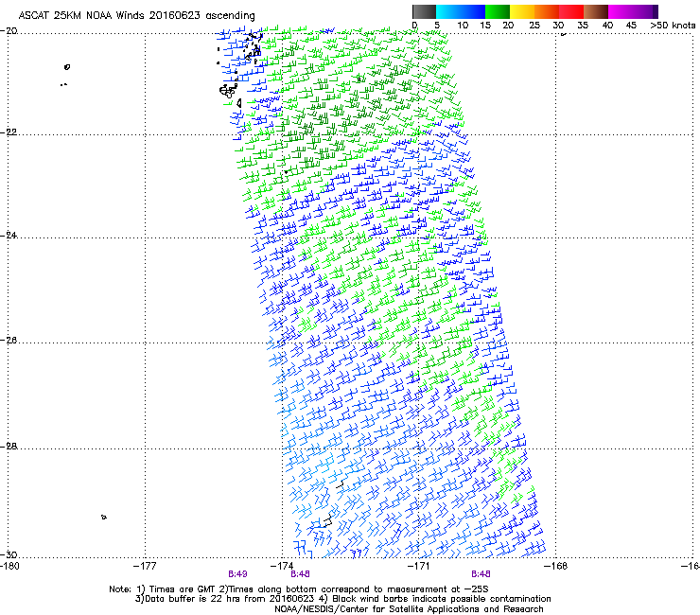Select the yellow 20-25 knots legend segment
This screenshot has width=700, height=615.
522,11
